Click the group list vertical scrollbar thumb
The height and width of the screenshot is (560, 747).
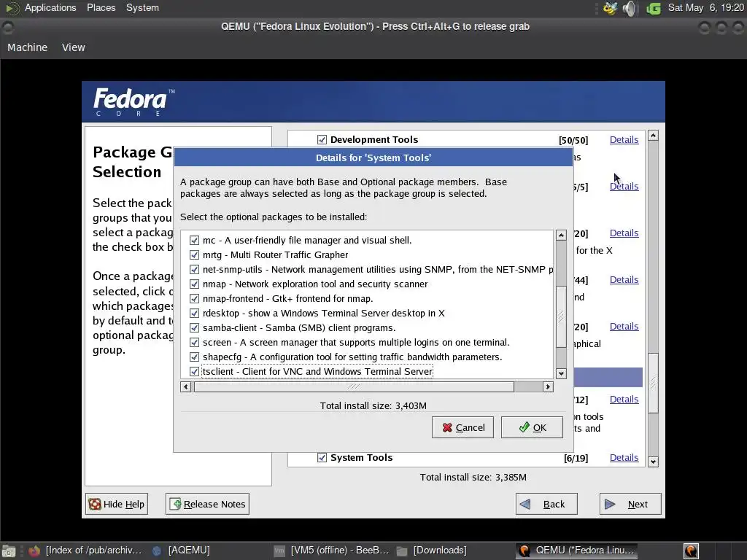[x=653, y=383]
